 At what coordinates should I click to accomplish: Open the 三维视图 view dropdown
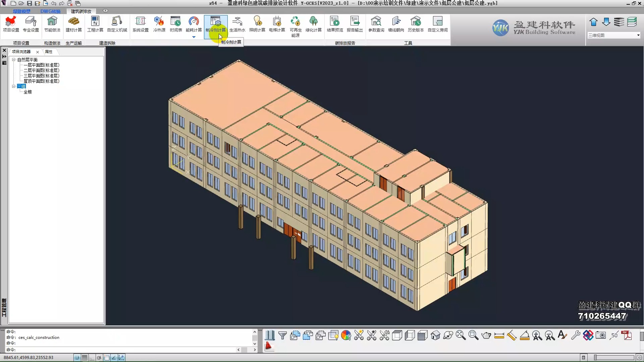[638, 35]
